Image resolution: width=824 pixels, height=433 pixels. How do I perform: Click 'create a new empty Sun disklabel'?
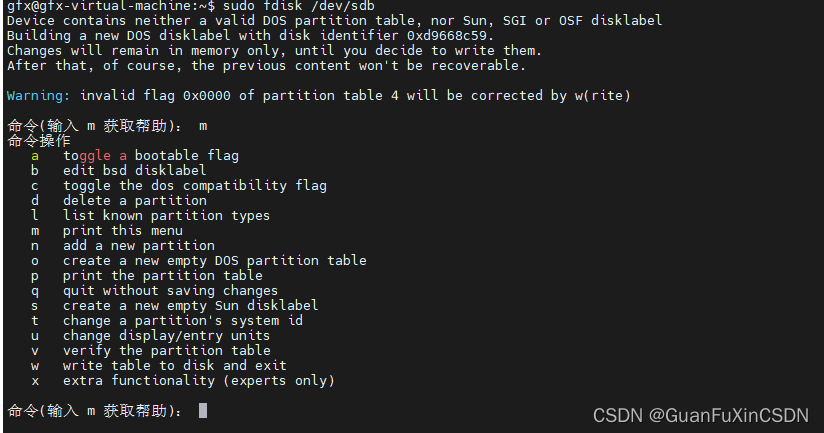pyautogui.click(x=190, y=305)
